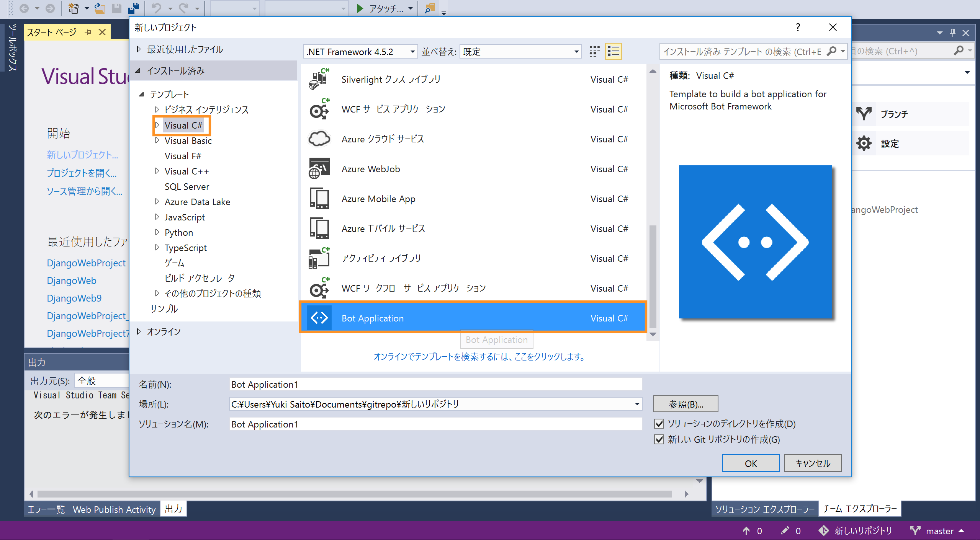Click the Redo toolbar icon
Viewport: 980px width, 540px height.
(x=184, y=8)
